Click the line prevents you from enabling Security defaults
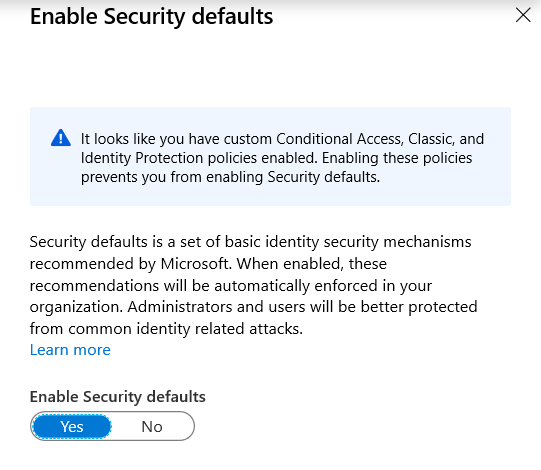This screenshot has height=470, width=541. (x=230, y=177)
